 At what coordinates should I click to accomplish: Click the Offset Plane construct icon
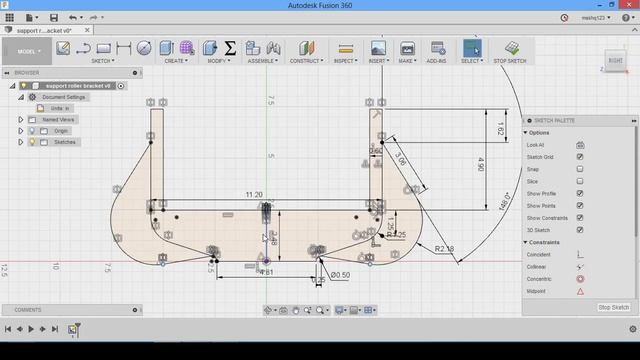pos(307,48)
